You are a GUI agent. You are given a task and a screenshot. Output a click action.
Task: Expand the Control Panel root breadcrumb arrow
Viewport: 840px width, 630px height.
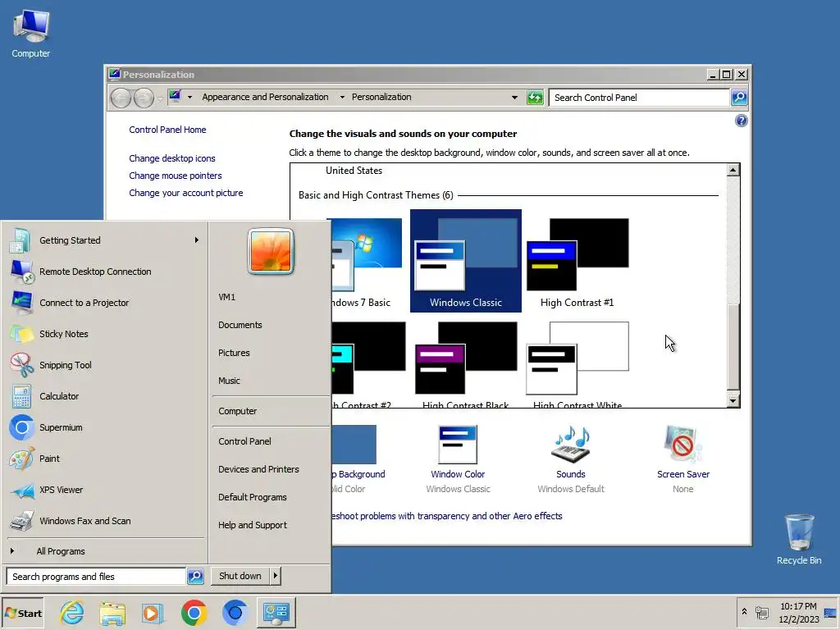189,97
